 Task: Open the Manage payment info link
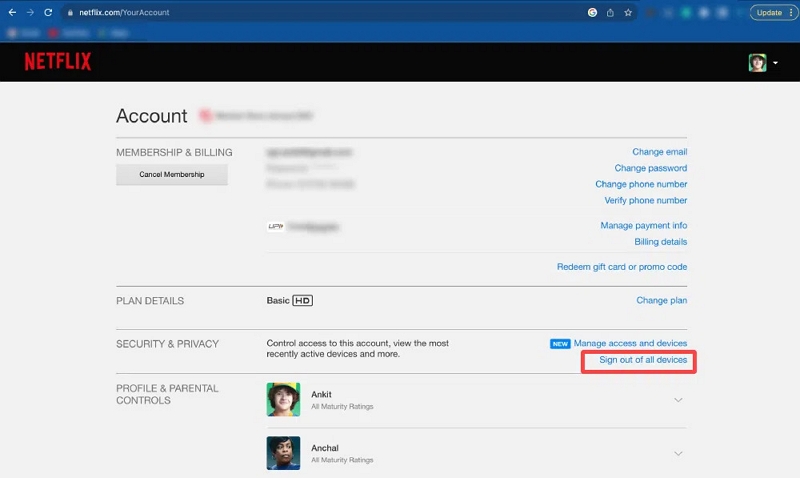point(643,225)
